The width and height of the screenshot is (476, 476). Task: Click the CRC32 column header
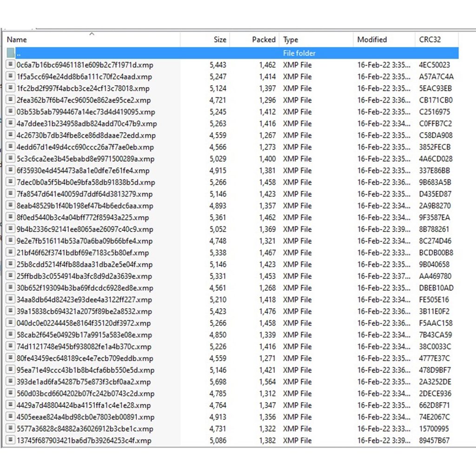[x=430, y=40]
